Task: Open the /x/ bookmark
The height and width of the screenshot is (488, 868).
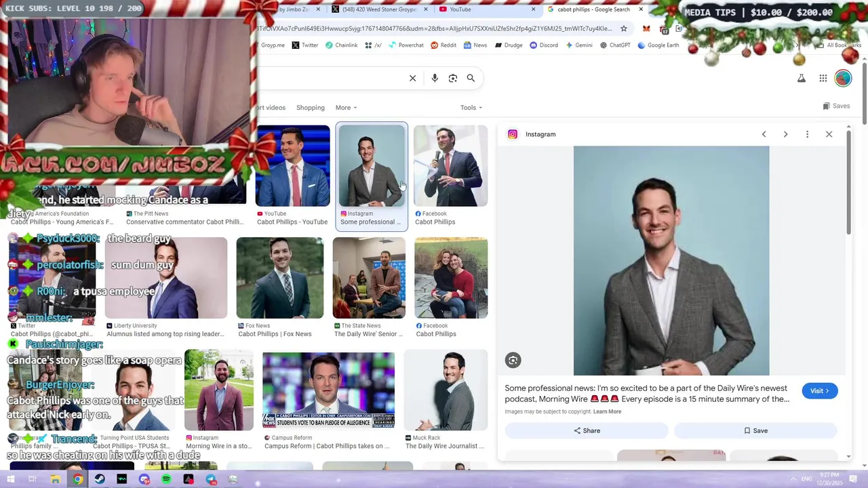Action: tap(373, 45)
